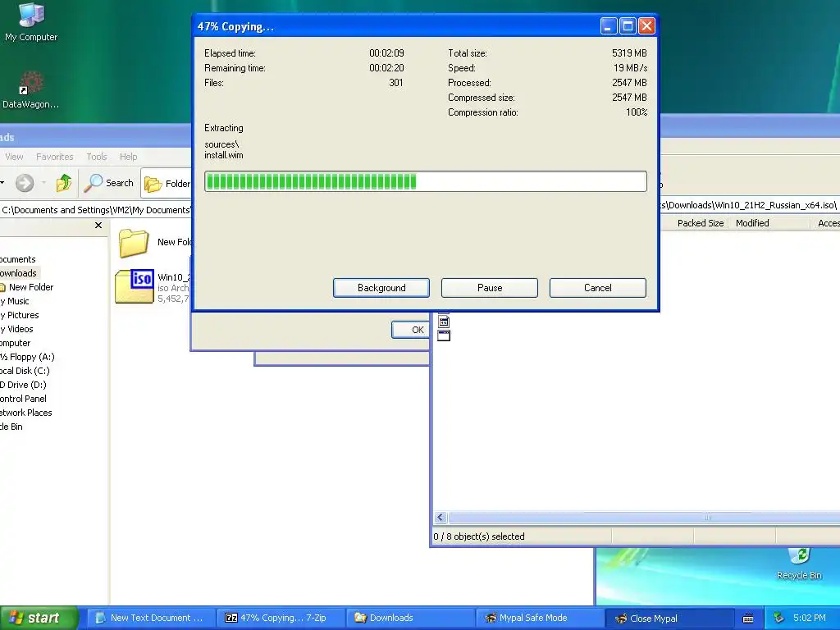
Task: Switch to Downloads taskbar item
Action: 411,618
